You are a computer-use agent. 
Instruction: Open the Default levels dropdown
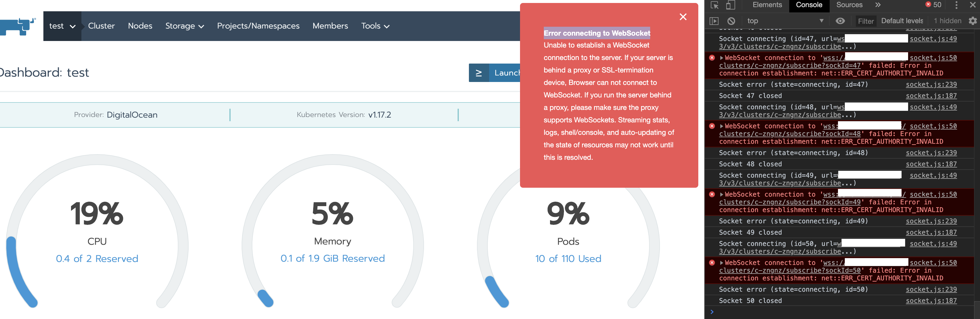tap(902, 21)
